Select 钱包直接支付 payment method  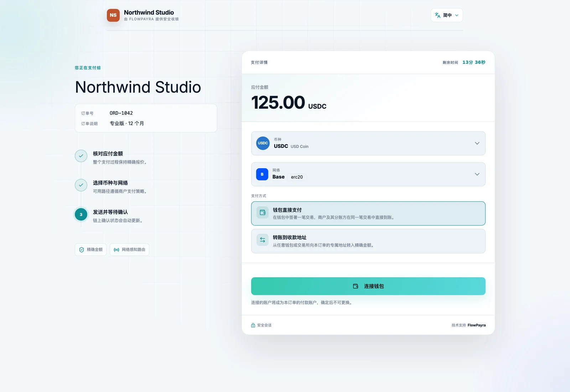(368, 213)
